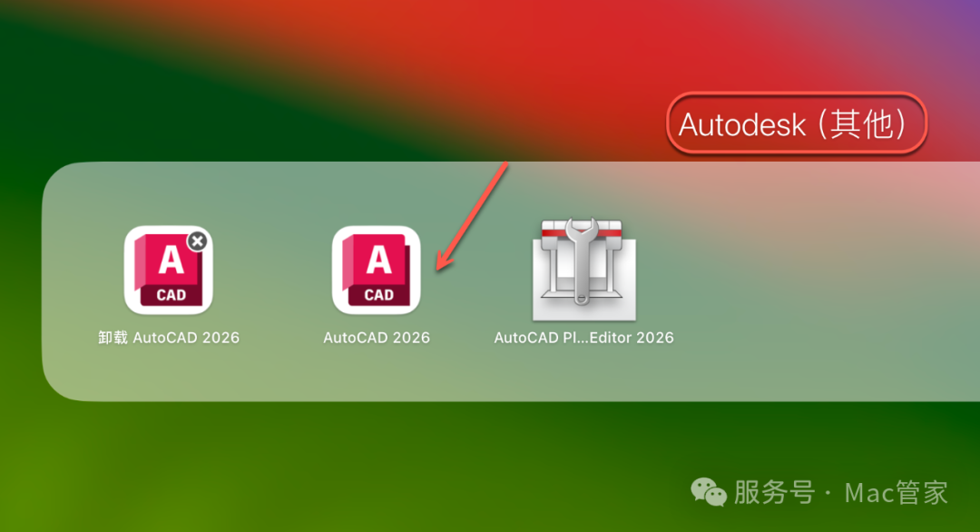980x532 pixels.
Task: Select the "AutoCAD Pl...Editor 2026" text label
Action: coord(583,338)
